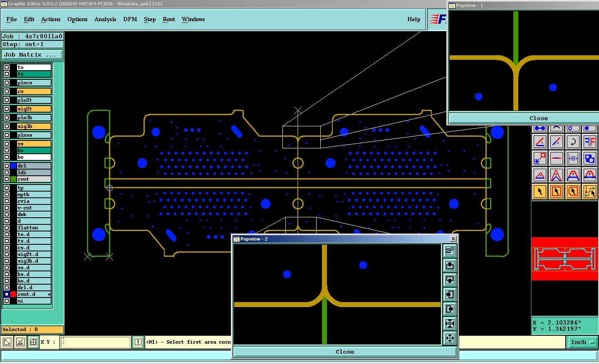Click the X on Popview 2 title bar

click(x=453, y=239)
